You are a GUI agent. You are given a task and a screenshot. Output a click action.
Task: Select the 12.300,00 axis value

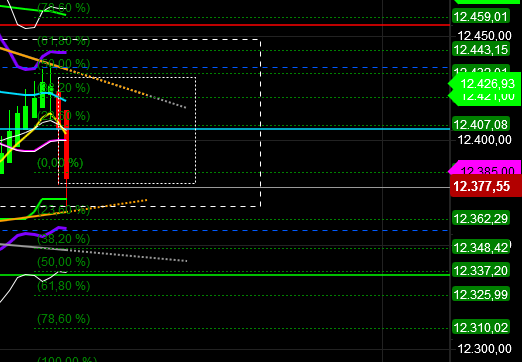[484, 349]
